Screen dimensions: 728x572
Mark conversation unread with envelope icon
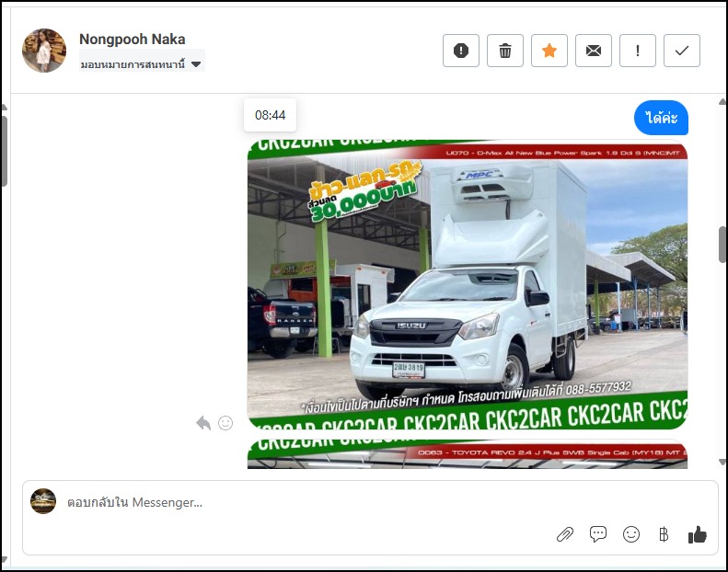[594, 51]
